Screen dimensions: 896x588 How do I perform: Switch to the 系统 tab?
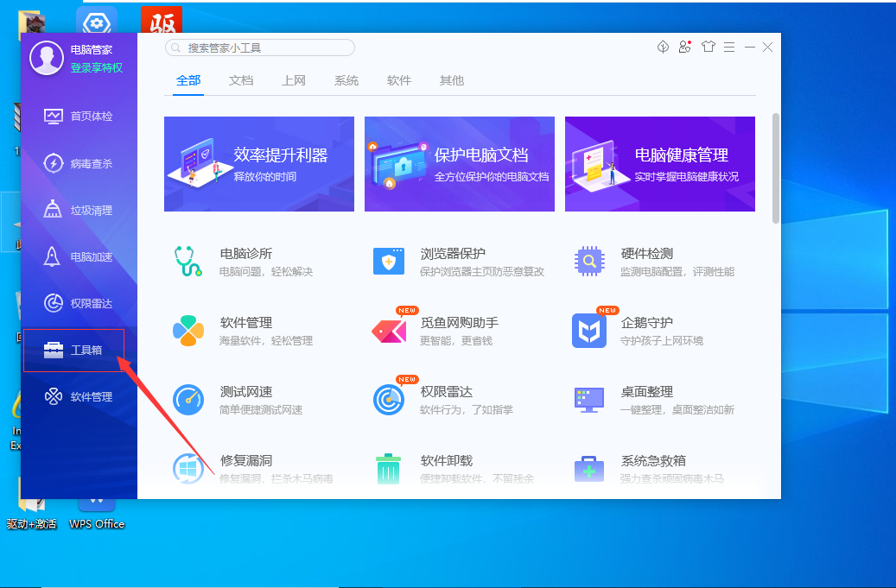(x=346, y=80)
